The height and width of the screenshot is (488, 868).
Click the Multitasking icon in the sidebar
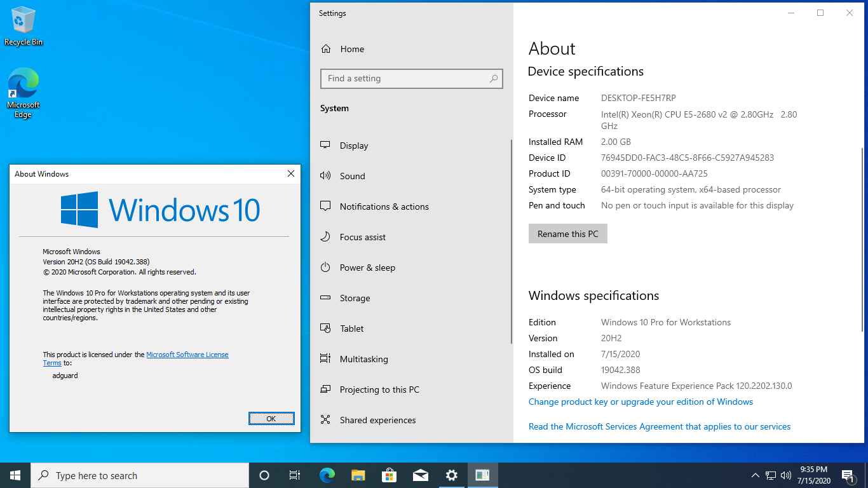[x=325, y=359]
